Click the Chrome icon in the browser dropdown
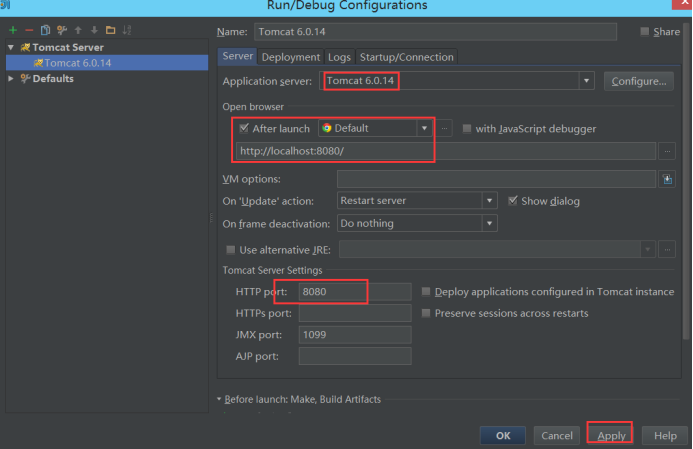The width and height of the screenshot is (693, 449). click(327, 128)
